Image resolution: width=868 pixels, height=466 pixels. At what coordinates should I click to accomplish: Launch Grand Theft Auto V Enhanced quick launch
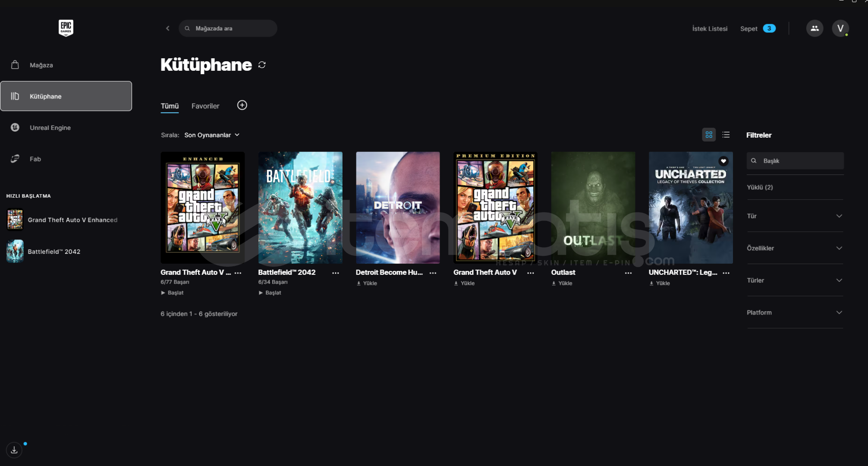[x=63, y=220]
